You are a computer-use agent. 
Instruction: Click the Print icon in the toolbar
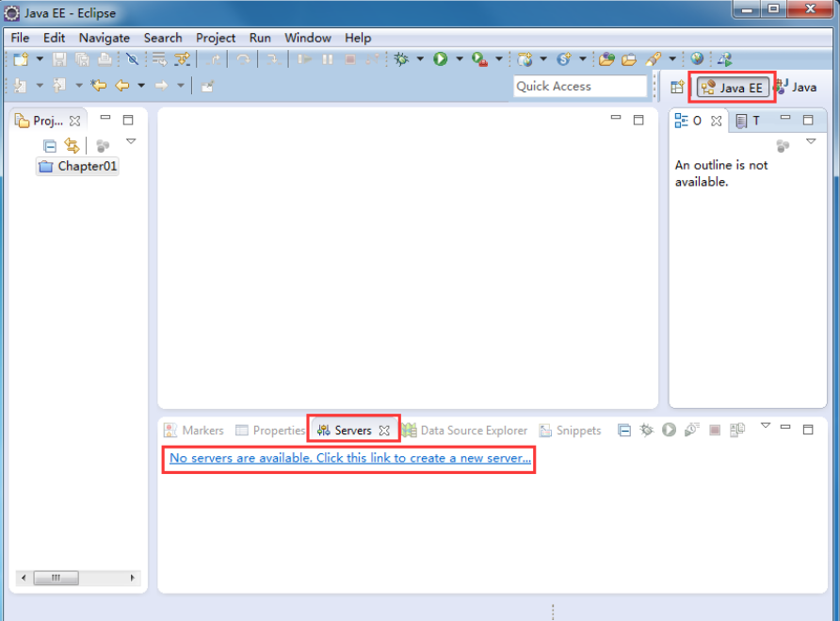[x=105, y=59]
